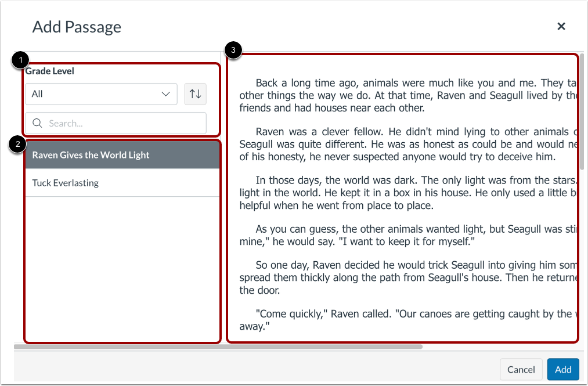
Task: Click the magnifier icon in the search box
Action: click(x=37, y=123)
